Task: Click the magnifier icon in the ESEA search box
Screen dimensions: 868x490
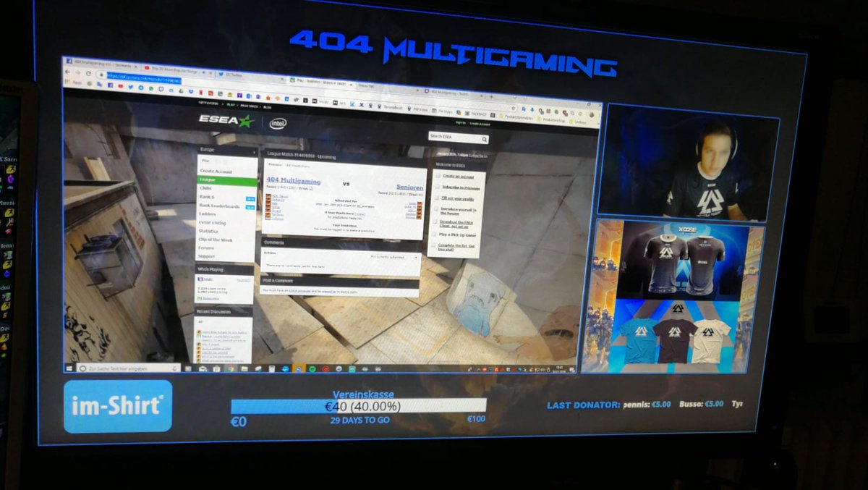Action: pyautogui.click(x=485, y=138)
